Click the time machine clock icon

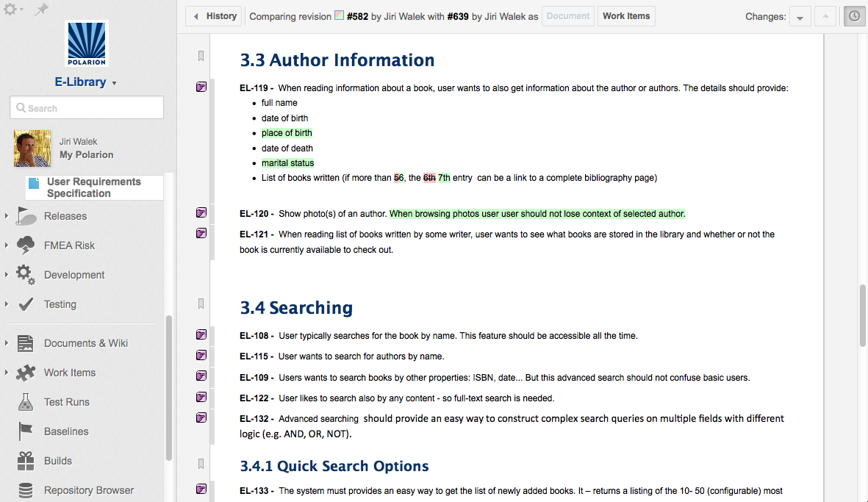point(854,15)
